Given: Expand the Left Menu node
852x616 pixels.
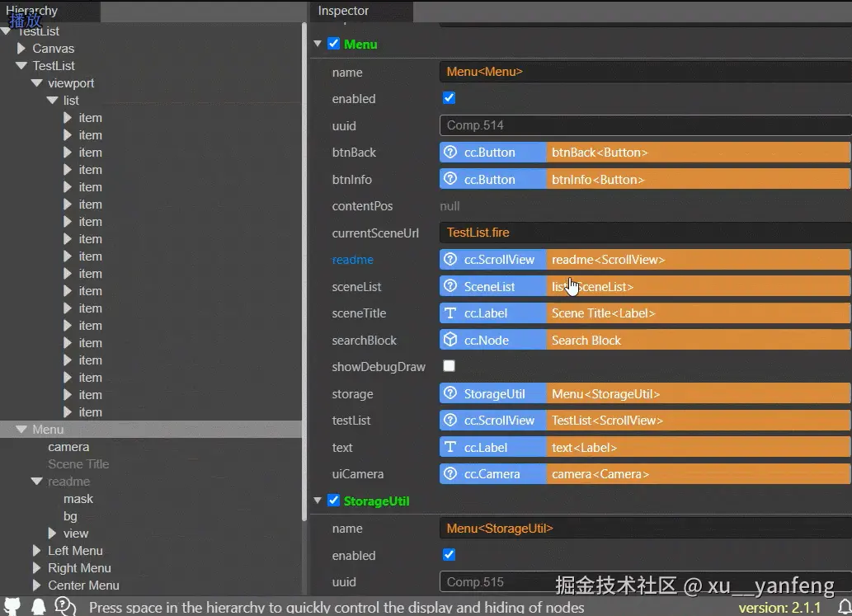Looking at the screenshot, I should click(x=36, y=551).
